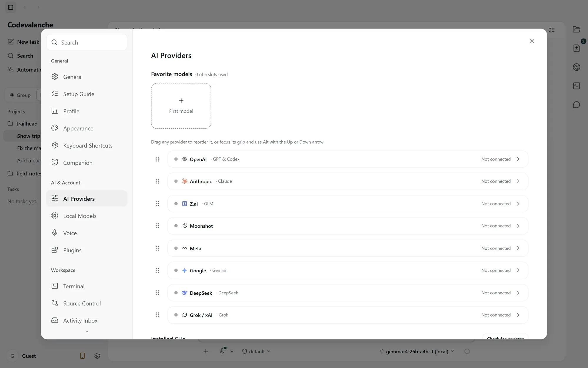Viewport: 588px width, 368px height.
Task: Click the settings gear next to Guest
Action: coord(97,356)
